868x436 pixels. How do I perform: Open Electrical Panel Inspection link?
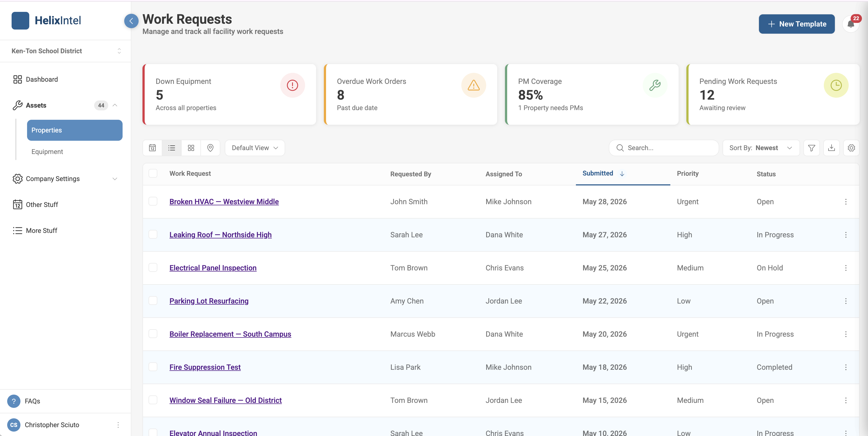(x=213, y=268)
